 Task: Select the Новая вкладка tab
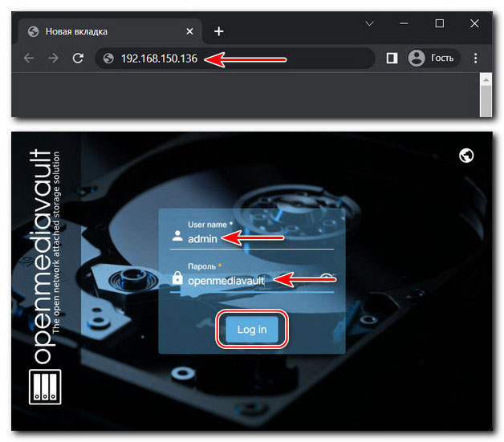coord(110,31)
